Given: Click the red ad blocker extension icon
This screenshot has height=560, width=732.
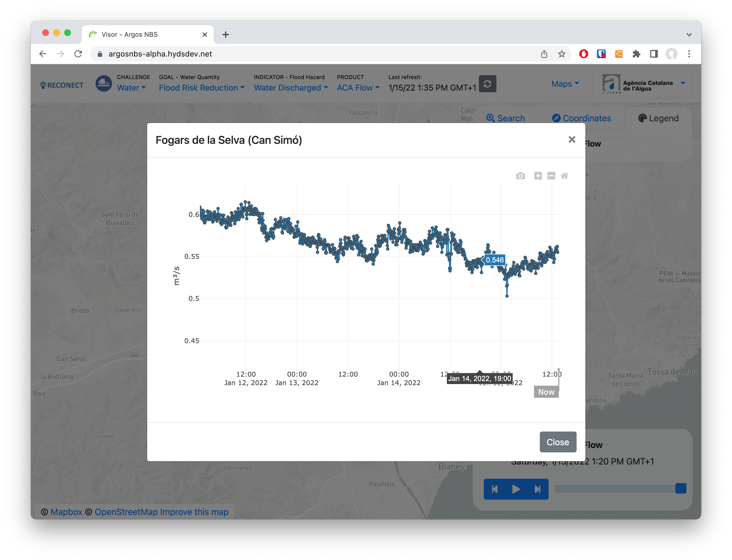Looking at the screenshot, I should (x=584, y=54).
